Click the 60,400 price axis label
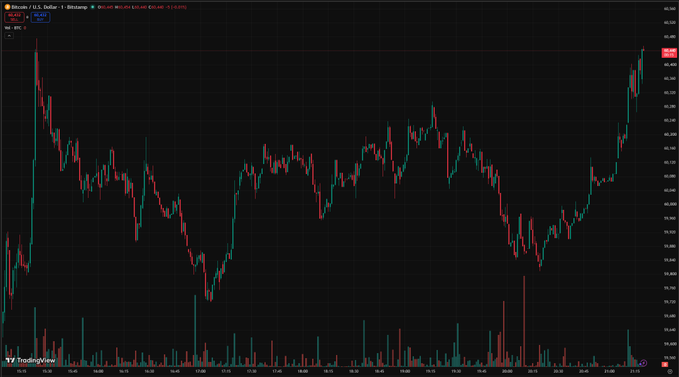This screenshot has height=377, width=679. click(x=670, y=64)
